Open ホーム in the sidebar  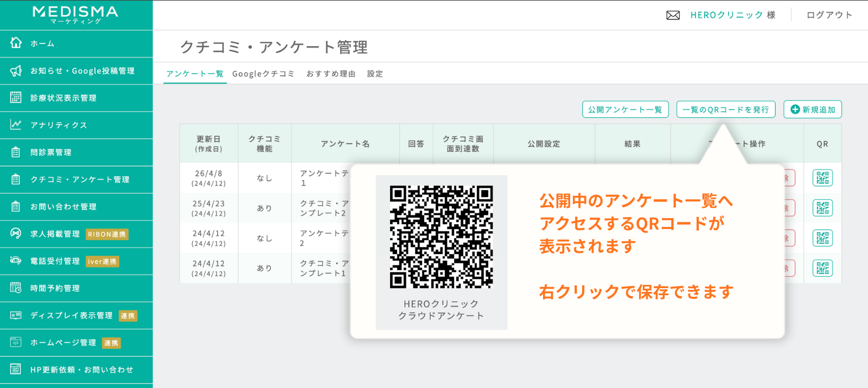tap(76, 43)
